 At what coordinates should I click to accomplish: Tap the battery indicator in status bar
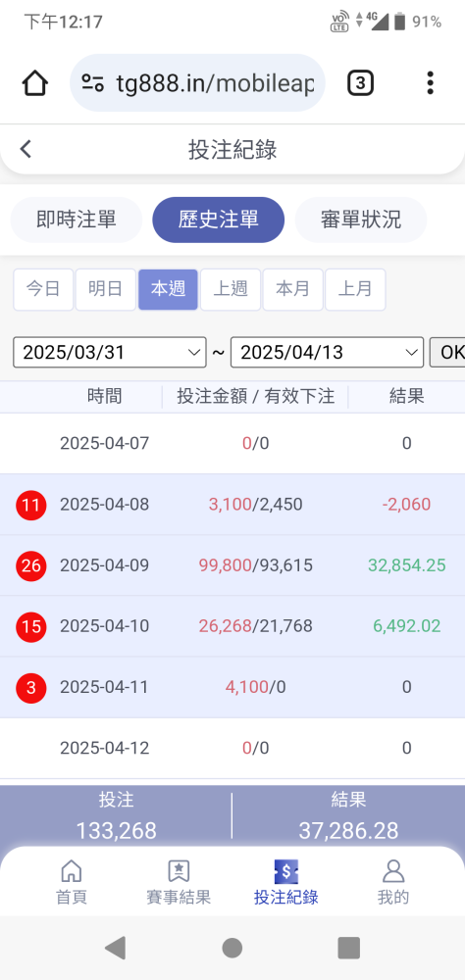[400, 22]
